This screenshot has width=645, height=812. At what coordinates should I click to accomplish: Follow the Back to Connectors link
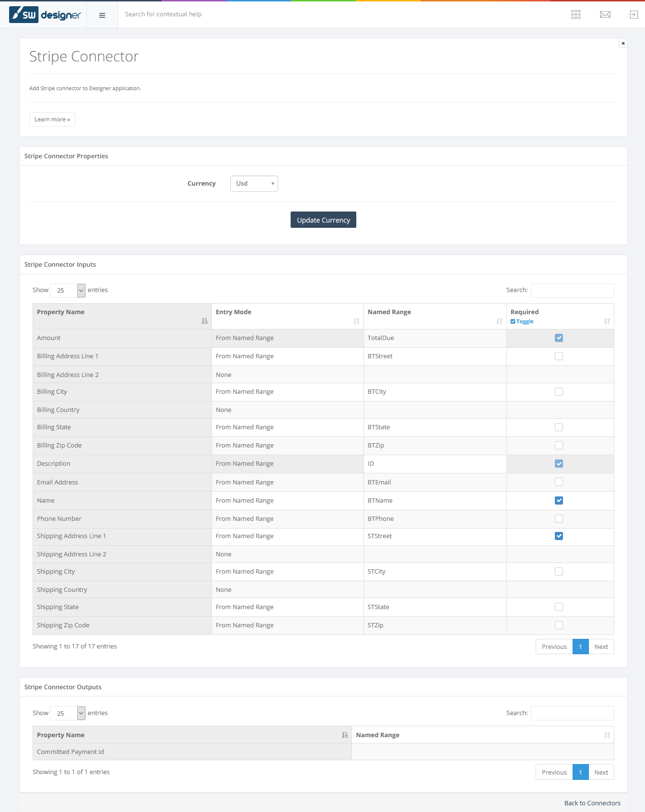point(592,803)
